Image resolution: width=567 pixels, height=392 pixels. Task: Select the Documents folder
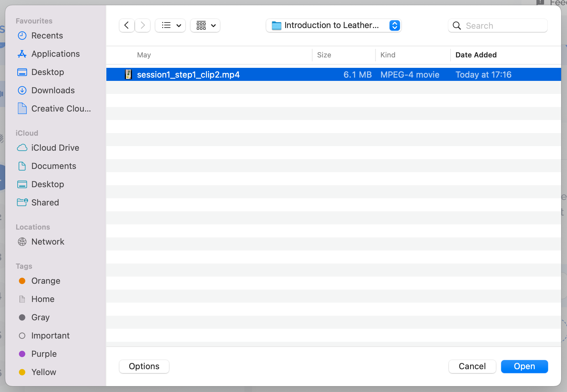click(54, 166)
